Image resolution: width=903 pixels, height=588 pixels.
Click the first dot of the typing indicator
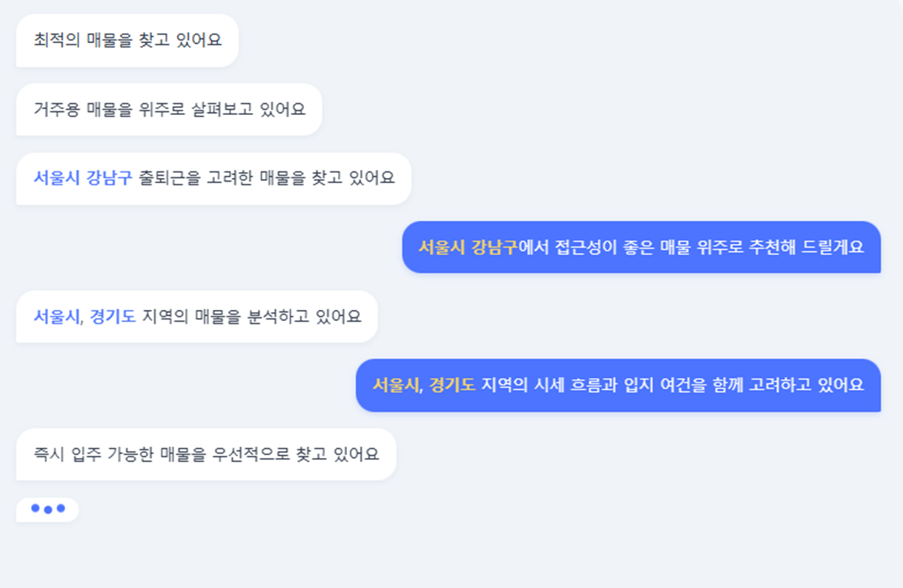(x=36, y=508)
